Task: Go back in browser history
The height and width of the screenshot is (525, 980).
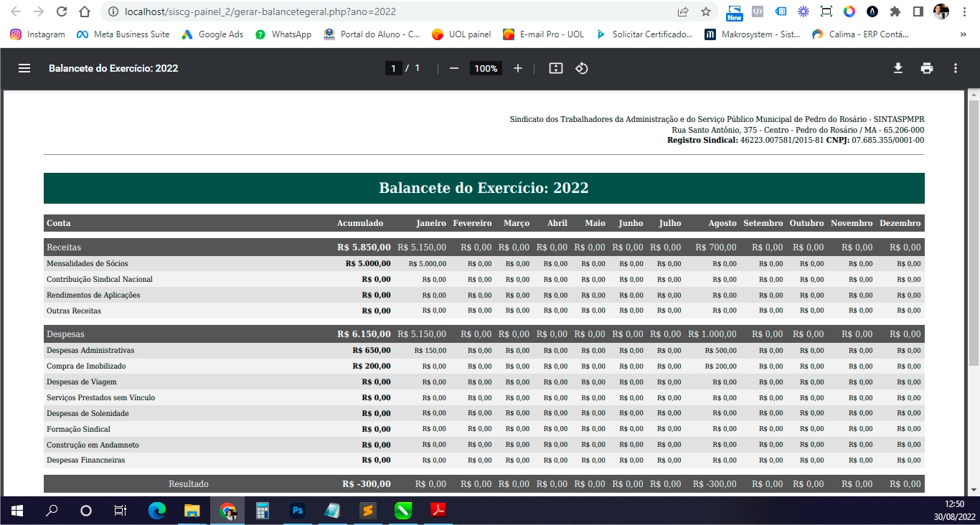Action: pyautogui.click(x=16, y=11)
